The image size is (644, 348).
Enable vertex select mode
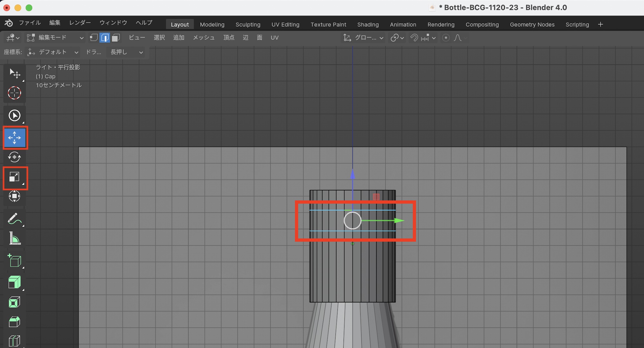tap(94, 38)
